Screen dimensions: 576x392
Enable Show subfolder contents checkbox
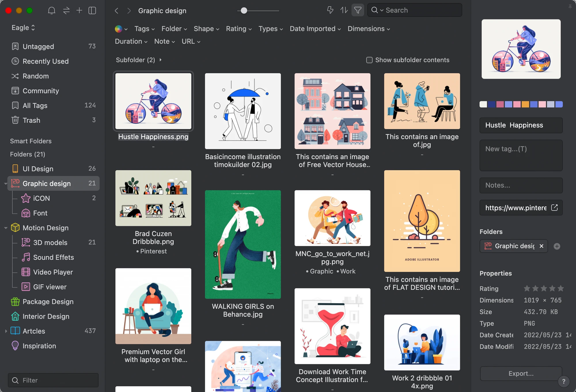coord(369,60)
